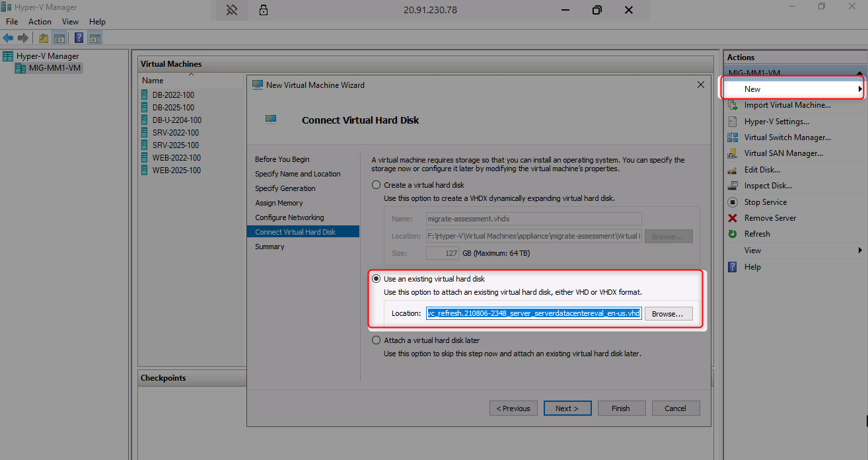Viewport: 868px width, 460px height.
Task: Expand the New submenu arrow
Action: point(860,89)
